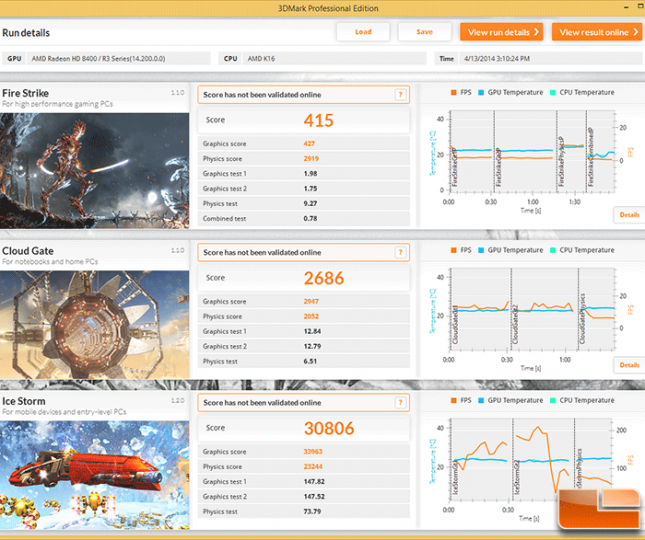Click Ice Storm Physics test value 73.79

[312, 511]
